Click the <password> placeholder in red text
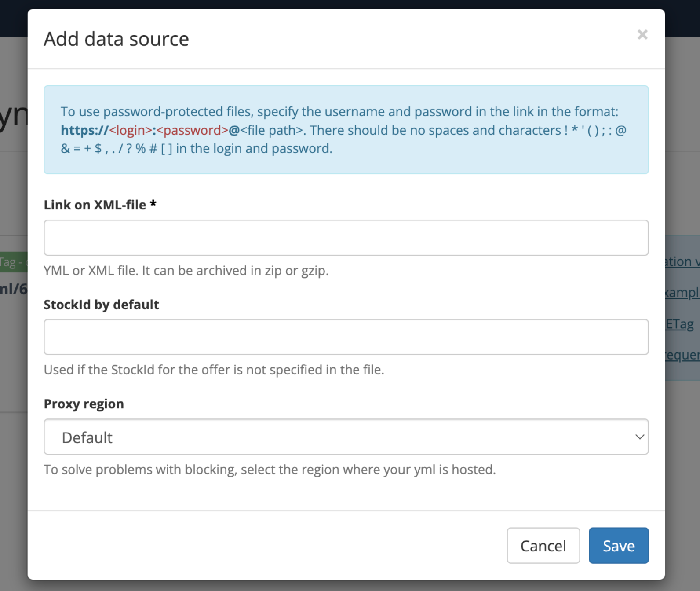The height and width of the screenshot is (591, 700). [193, 131]
